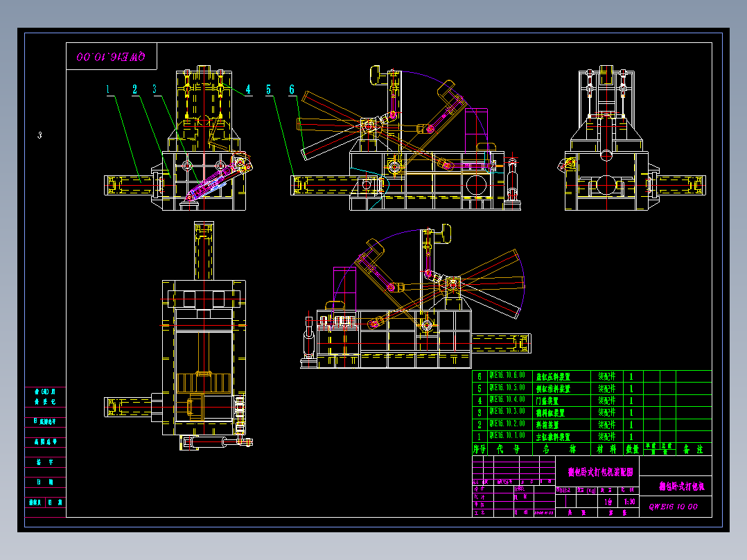This screenshot has width=747, height=560.
Task: Click cyan callout number 5
Action: coord(269,89)
